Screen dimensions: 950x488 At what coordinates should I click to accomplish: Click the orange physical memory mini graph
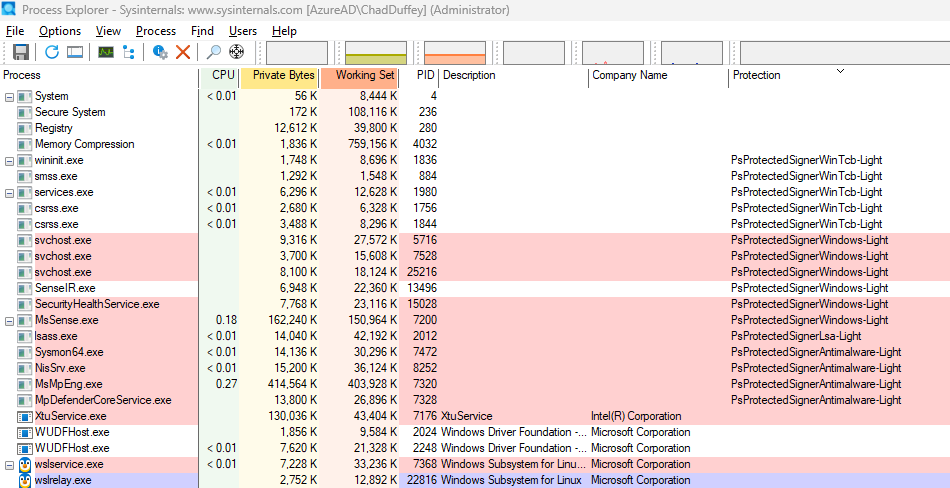(x=455, y=53)
